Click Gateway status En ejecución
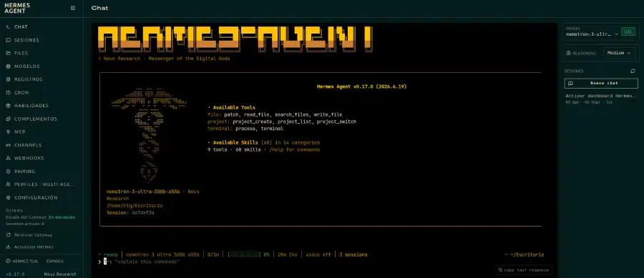Image resolution: width=644 pixels, height=278 pixels. (x=62, y=217)
